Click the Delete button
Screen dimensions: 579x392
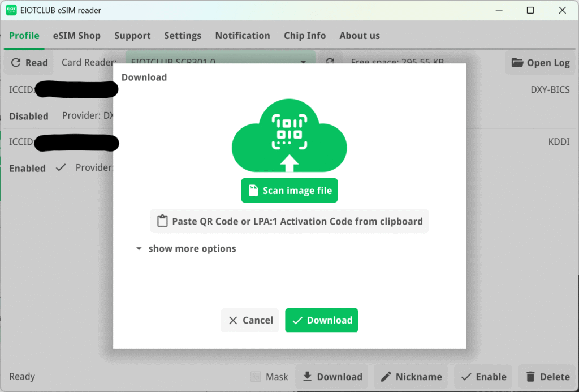point(547,377)
